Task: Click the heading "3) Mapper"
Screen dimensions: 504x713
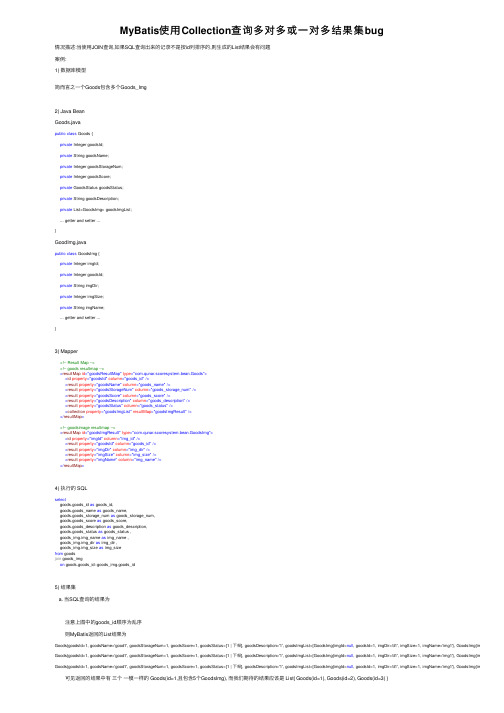Action: coord(66,351)
